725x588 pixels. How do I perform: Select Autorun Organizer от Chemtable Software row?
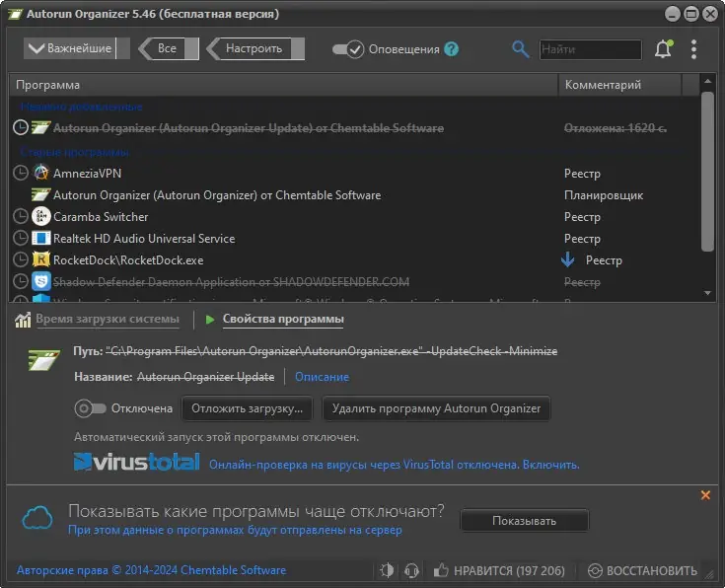point(354,194)
